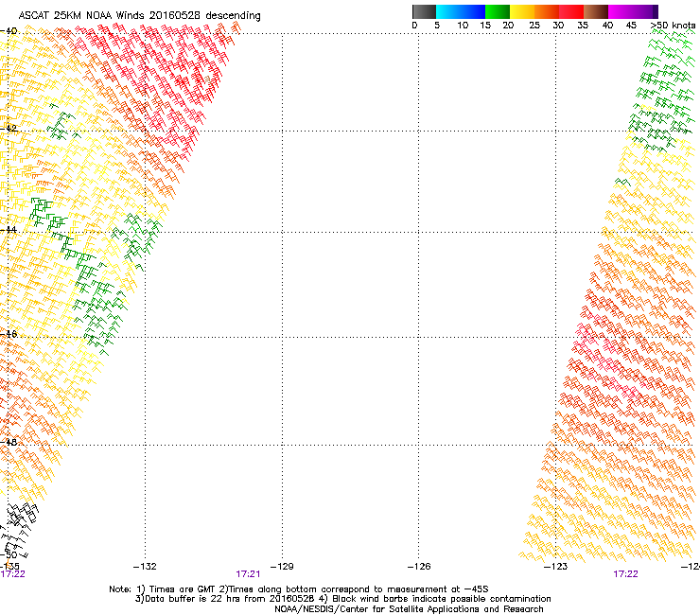Click the -46 latitude axis label
Viewport: 700px width, 615px height.
[9, 334]
